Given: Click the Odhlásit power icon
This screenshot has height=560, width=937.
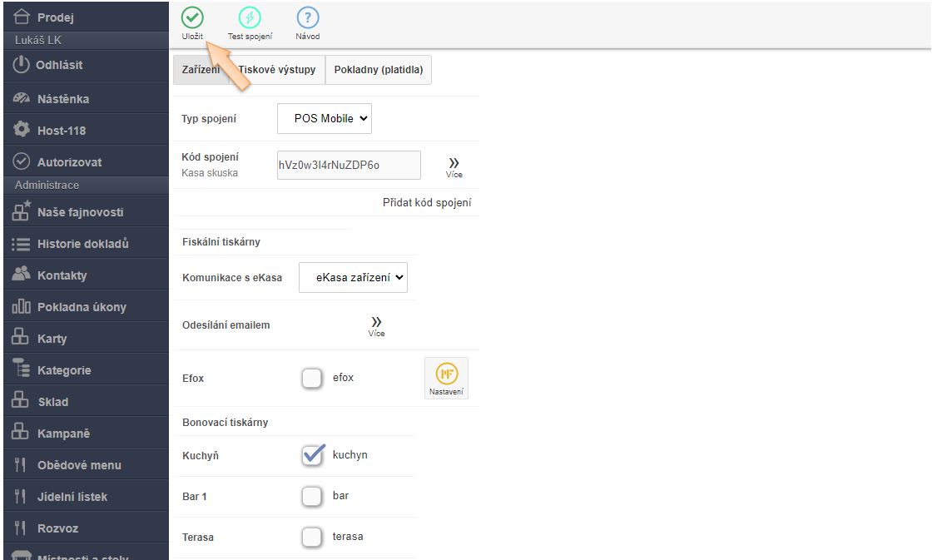Looking at the screenshot, I should click(21, 65).
